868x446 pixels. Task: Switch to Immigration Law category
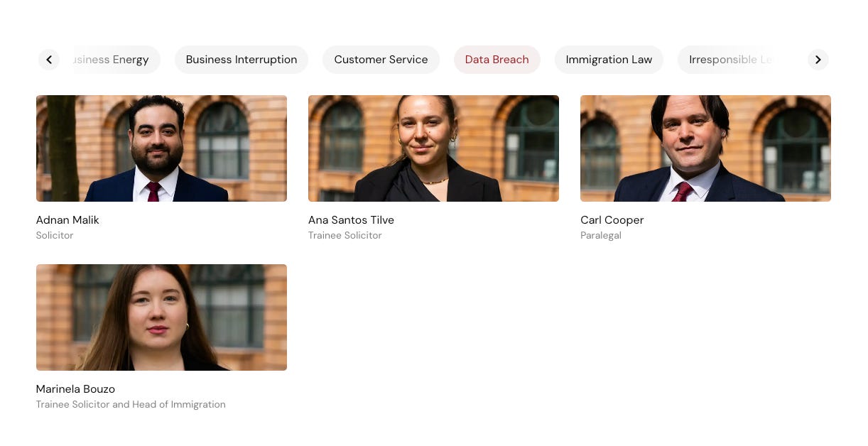click(609, 60)
